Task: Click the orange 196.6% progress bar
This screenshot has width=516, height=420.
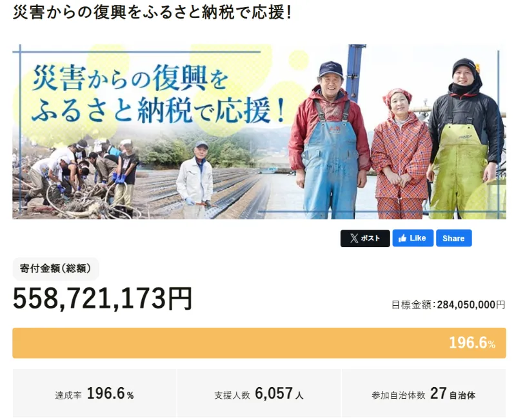Action: 259,343
